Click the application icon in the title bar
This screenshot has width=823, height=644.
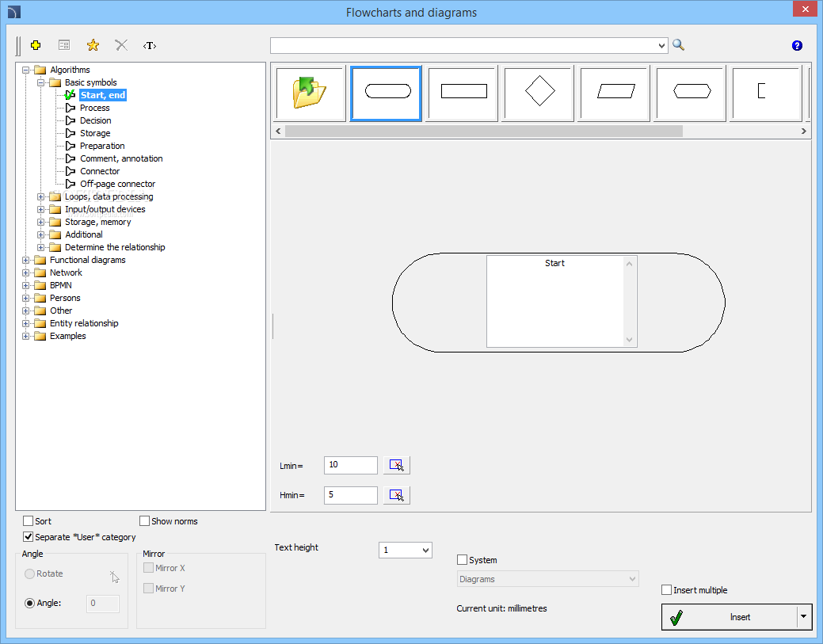[14, 12]
